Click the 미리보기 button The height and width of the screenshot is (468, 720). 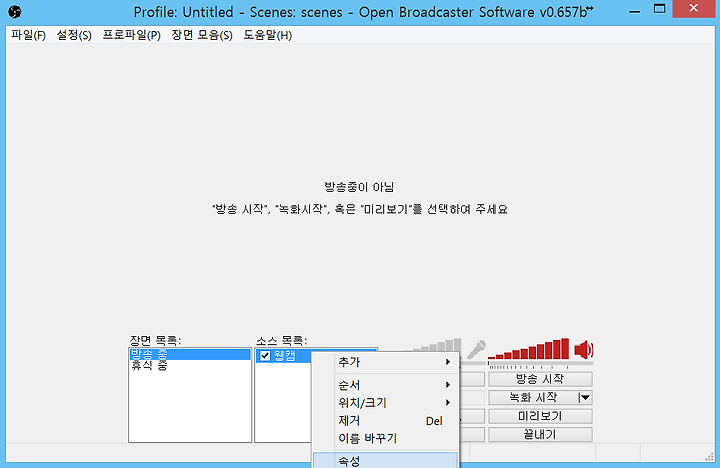[540, 416]
